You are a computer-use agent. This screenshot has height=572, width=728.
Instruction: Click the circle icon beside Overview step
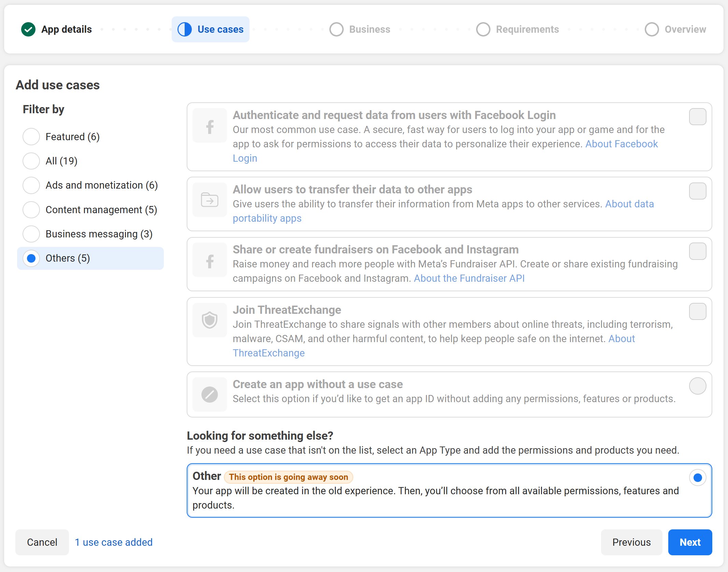click(x=652, y=29)
